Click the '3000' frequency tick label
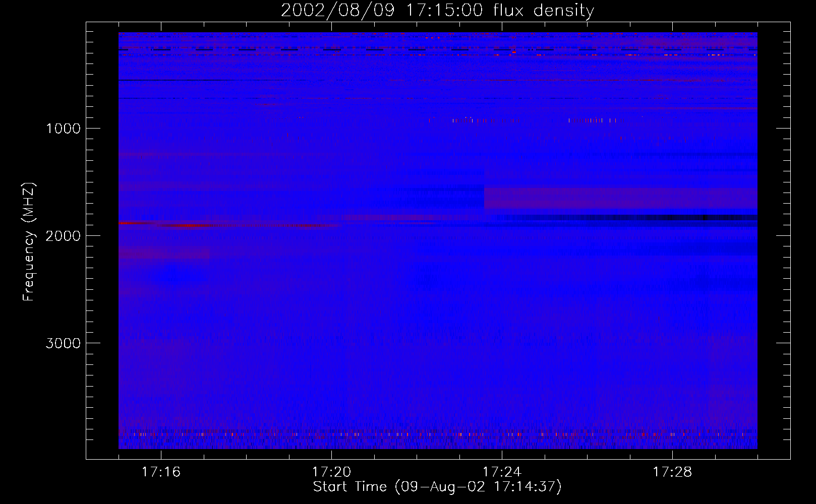 (x=63, y=343)
